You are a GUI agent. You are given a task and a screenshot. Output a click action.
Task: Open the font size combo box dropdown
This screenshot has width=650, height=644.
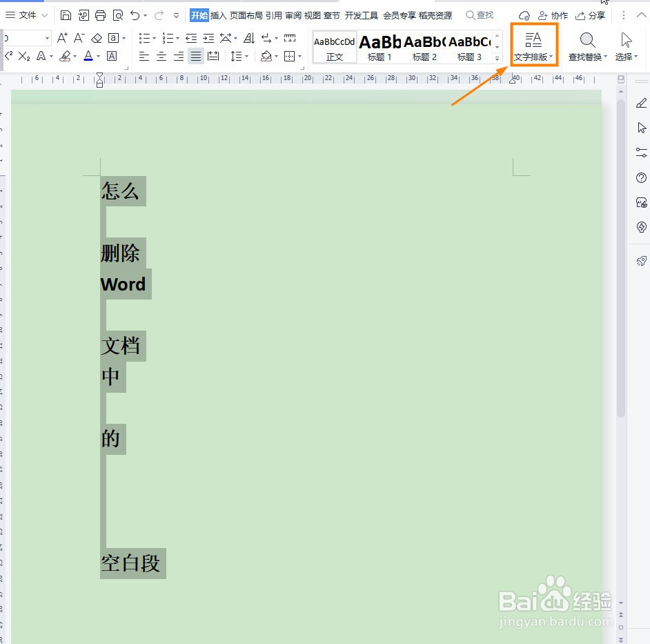coord(47,38)
